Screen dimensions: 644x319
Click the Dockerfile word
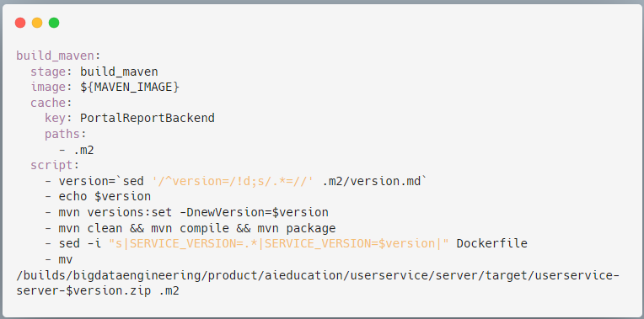click(x=492, y=244)
